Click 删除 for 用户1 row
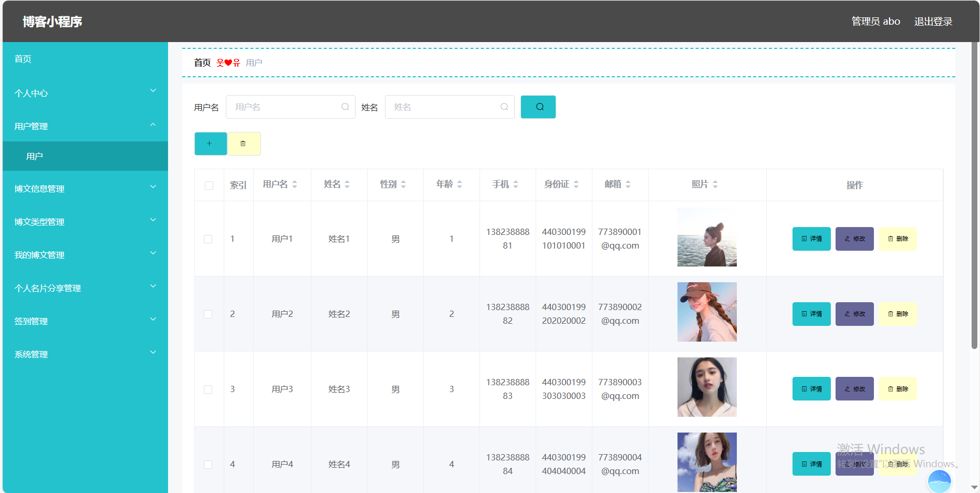Screen dimensions: 980x493 (898, 239)
